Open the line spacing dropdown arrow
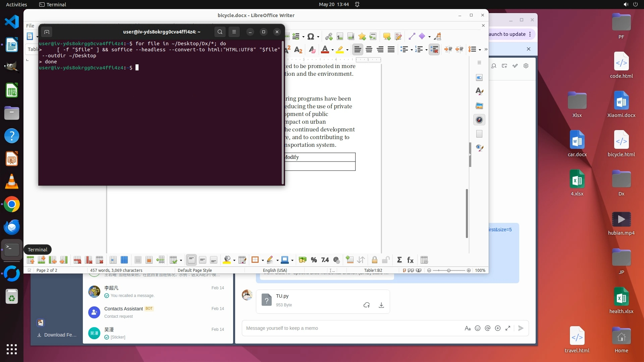Screen dimensions: 644x362 point(480,50)
